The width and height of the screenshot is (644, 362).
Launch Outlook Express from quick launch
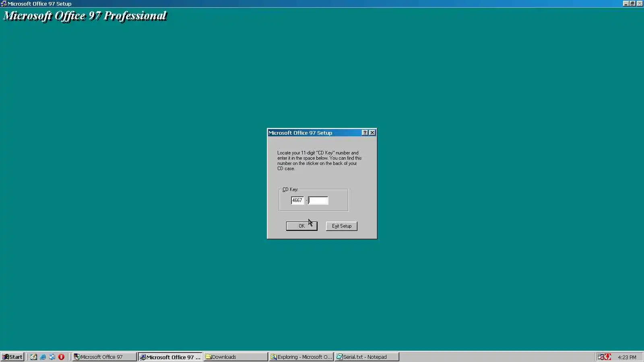click(x=52, y=357)
